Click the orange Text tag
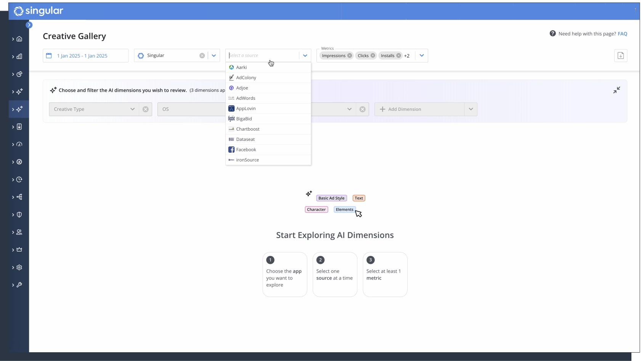The width and height of the screenshot is (644, 361). coord(359,198)
